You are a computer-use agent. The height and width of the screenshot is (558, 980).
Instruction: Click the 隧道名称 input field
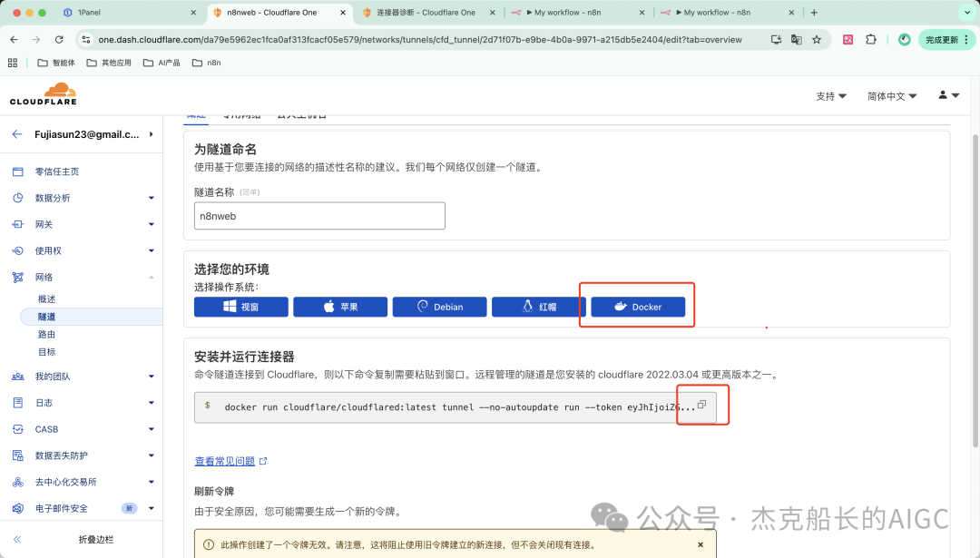pyautogui.click(x=319, y=216)
